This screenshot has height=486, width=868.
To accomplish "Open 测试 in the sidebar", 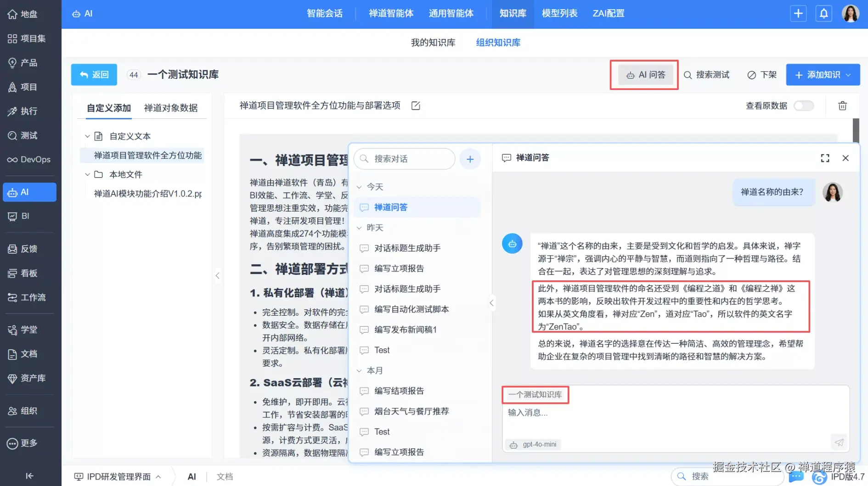I will 23,136.
